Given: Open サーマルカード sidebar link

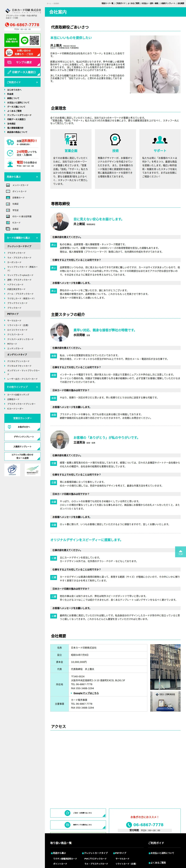Looking at the screenshot, I should (x=14, y=320).
